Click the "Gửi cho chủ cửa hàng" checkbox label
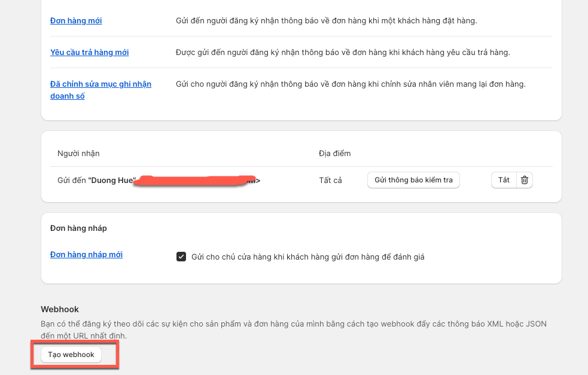The height and width of the screenshot is (375, 588). point(307,257)
